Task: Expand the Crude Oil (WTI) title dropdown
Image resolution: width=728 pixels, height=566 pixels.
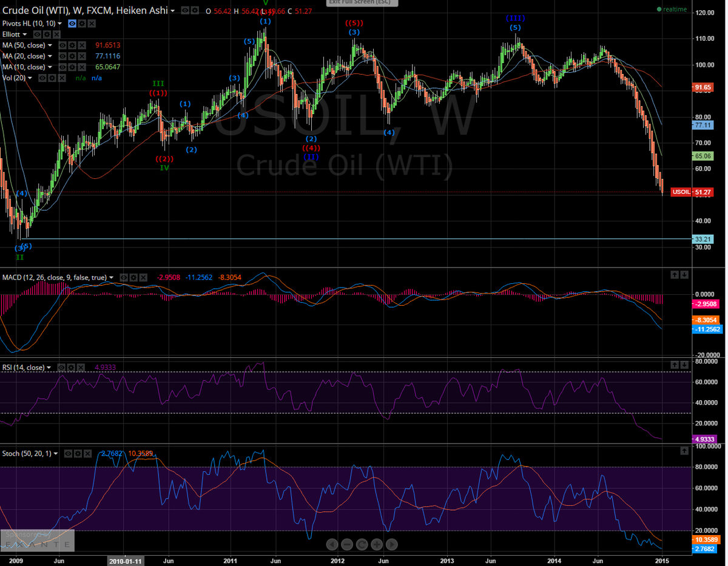Action: [172, 10]
